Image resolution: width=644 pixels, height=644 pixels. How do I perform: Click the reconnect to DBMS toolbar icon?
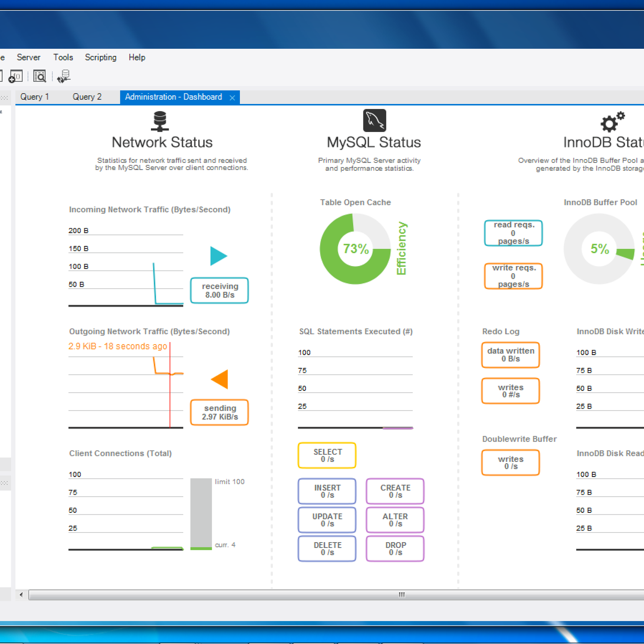[64, 76]
